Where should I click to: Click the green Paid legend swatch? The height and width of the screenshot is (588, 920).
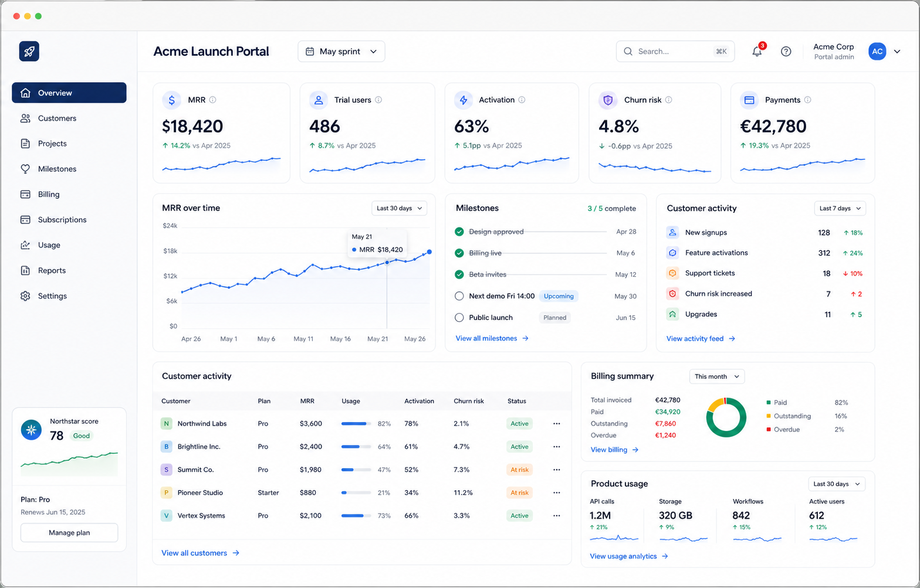[769, 403]
